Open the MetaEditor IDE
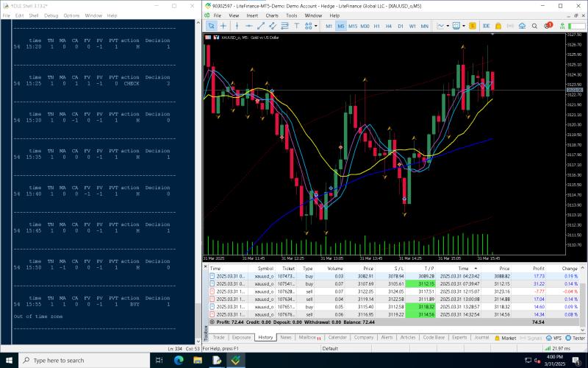This screenshot has width=588, height=368. click(x=487, y=26)
